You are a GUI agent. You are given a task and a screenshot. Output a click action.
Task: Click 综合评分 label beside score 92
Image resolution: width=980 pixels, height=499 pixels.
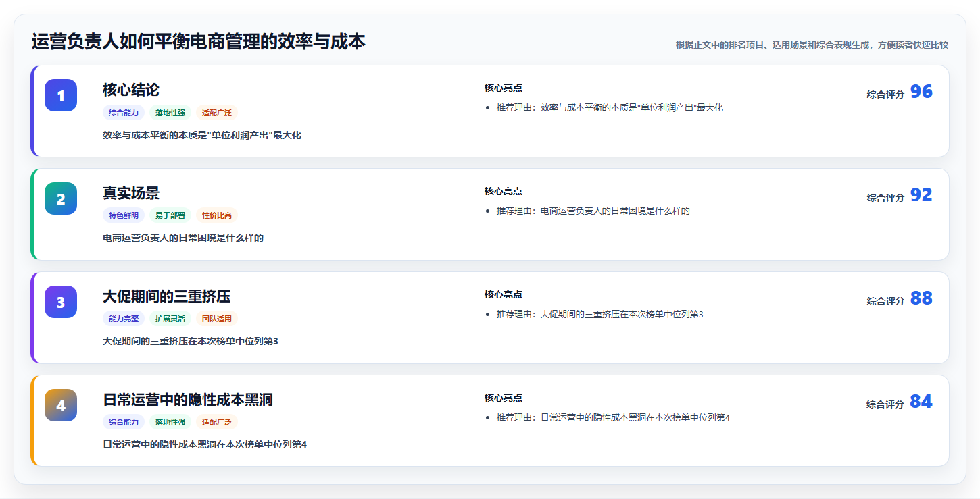(885, 198)
